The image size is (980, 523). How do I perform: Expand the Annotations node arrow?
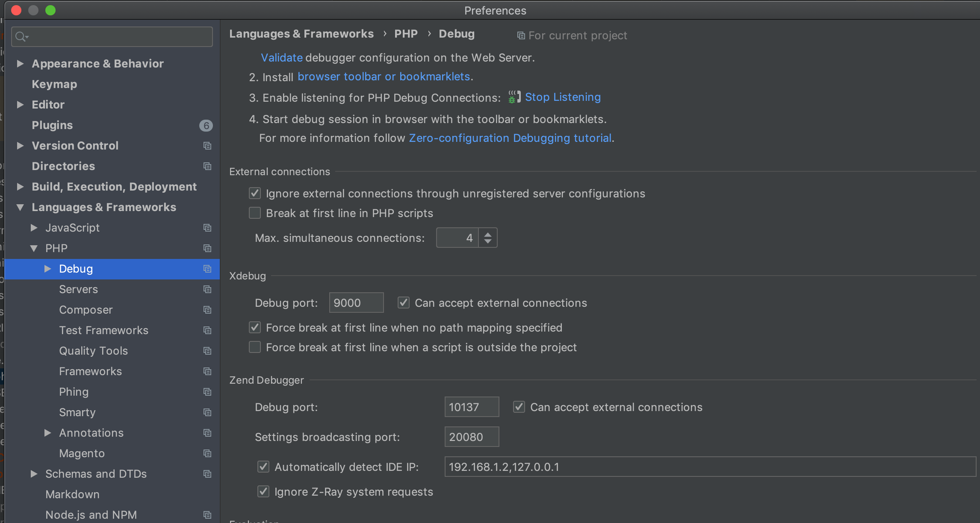[47, 433]
